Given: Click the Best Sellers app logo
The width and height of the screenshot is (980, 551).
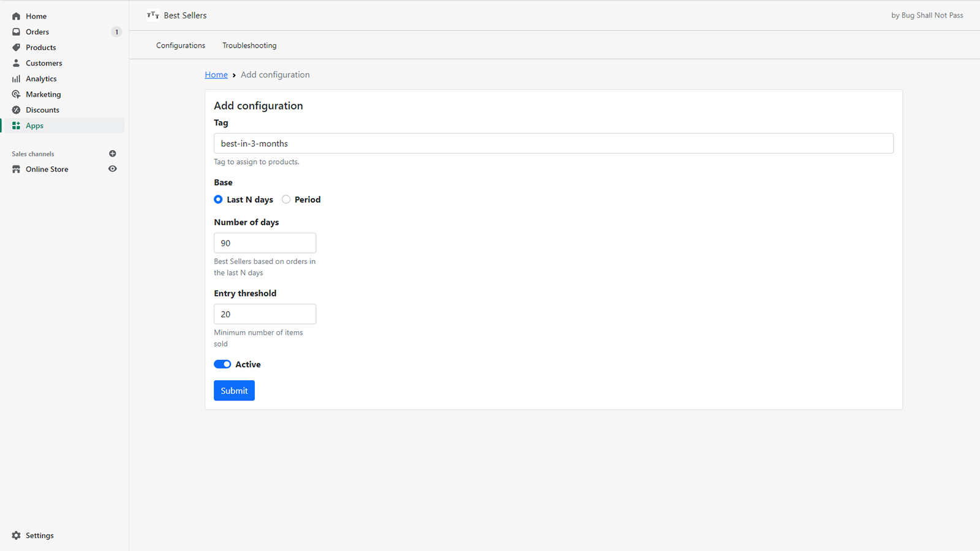Looking at the screenshot, I should coord(153,15).
